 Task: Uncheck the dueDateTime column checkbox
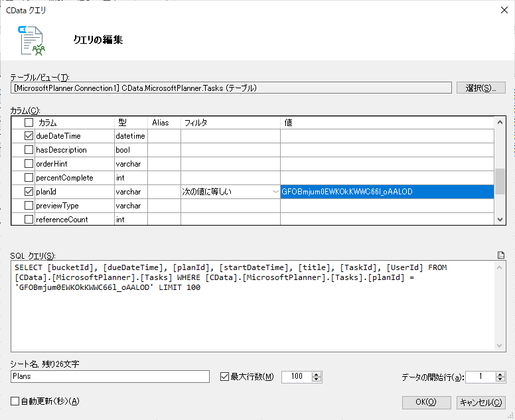[x=29, y=136]
